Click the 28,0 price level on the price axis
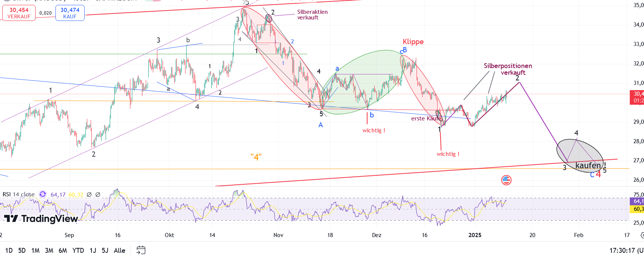The image size is (644, 258). (638, 141)
